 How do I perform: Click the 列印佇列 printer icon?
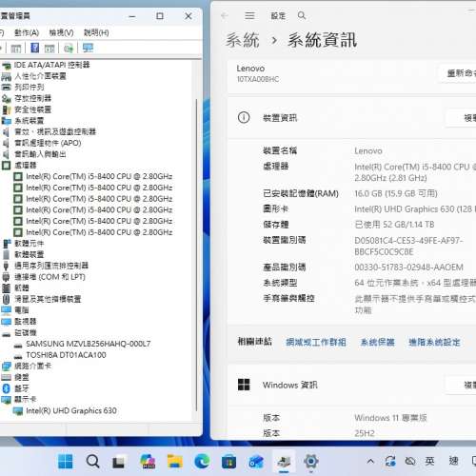7,88
